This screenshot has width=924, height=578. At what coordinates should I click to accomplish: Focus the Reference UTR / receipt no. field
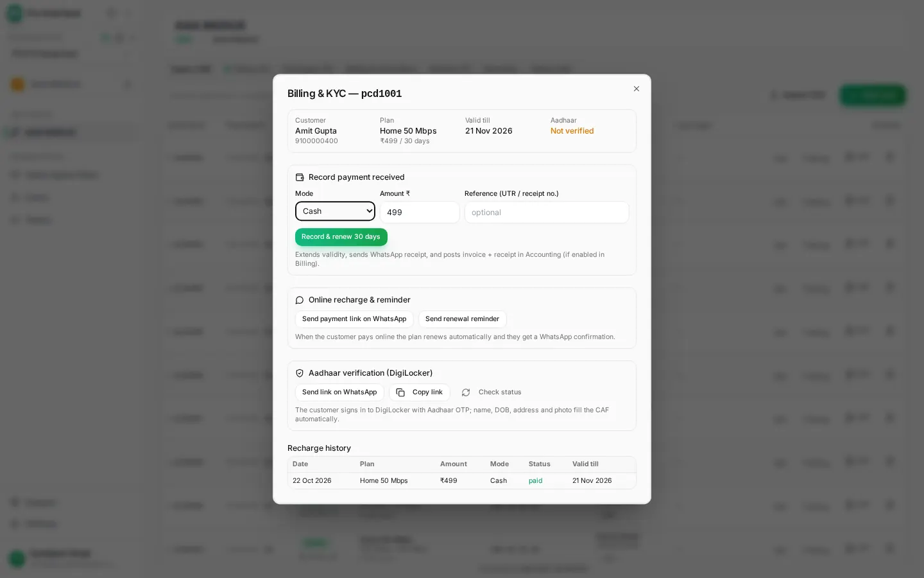tap(547, 212)
